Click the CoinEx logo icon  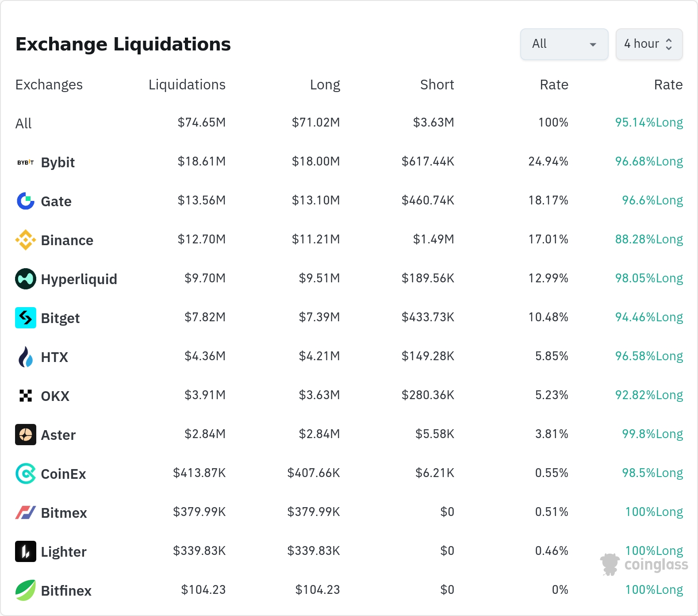25,474
